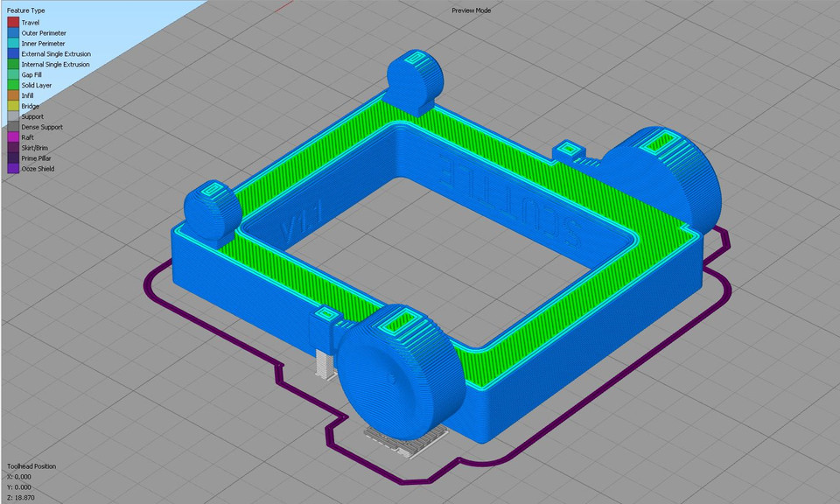Click the red Travel feature icon
840x504 pixels.
pyautogui.click(x=11, y=22)
